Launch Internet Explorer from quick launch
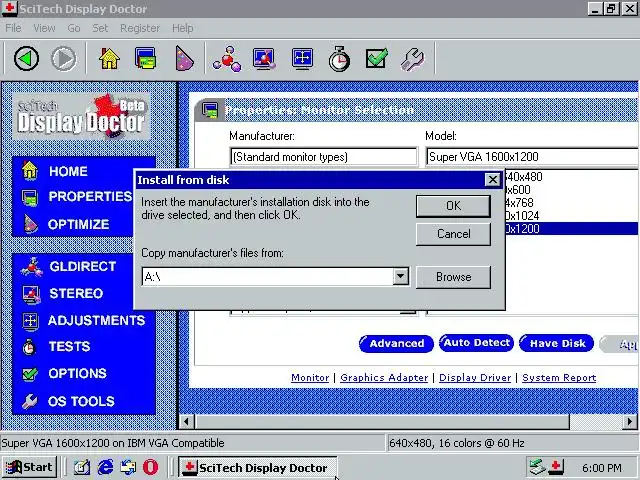The height and width of the screenshot is (480, 640). 105,467
